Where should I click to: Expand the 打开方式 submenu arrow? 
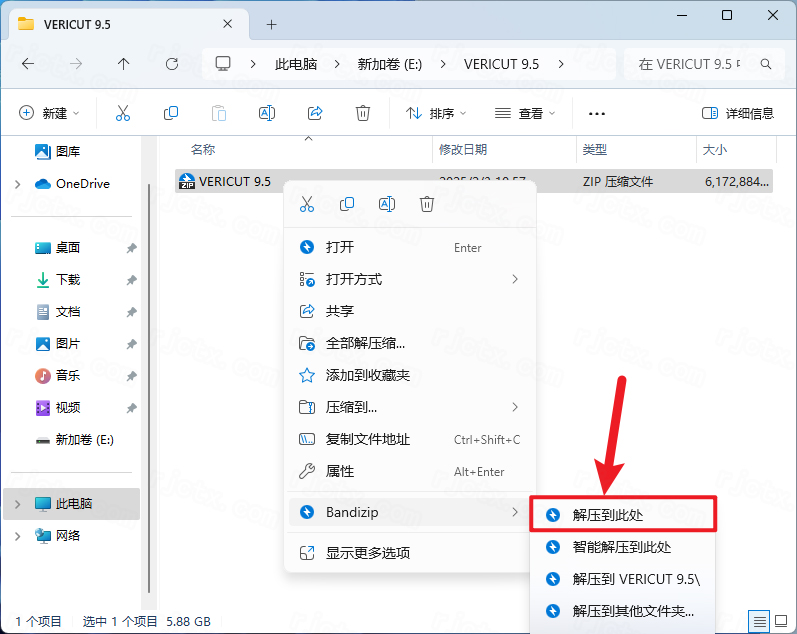tap(515, 279)
